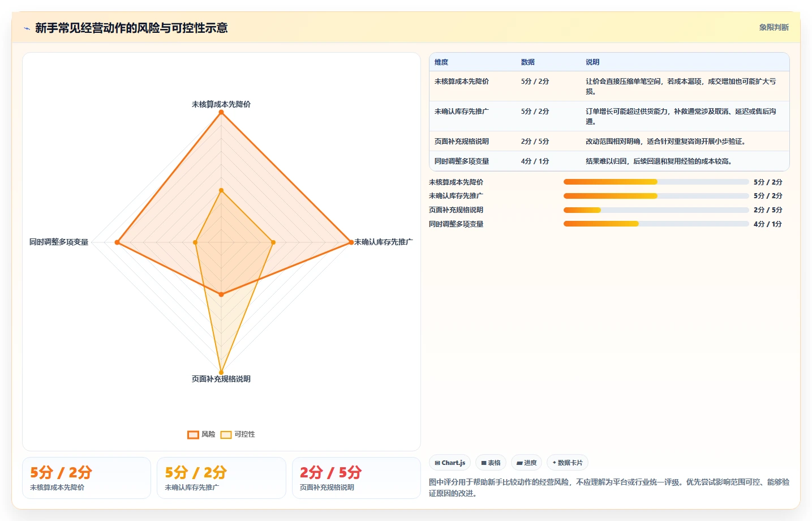Click the header icon beside the title
The height and width of the screenshot is (521, 812).
point(27,28)
